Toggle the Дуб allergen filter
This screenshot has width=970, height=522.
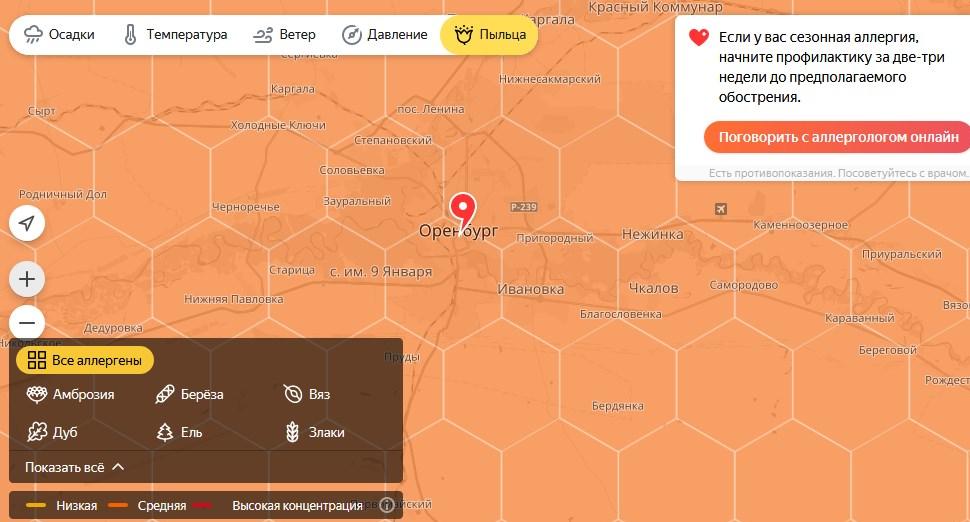[53, 432]
